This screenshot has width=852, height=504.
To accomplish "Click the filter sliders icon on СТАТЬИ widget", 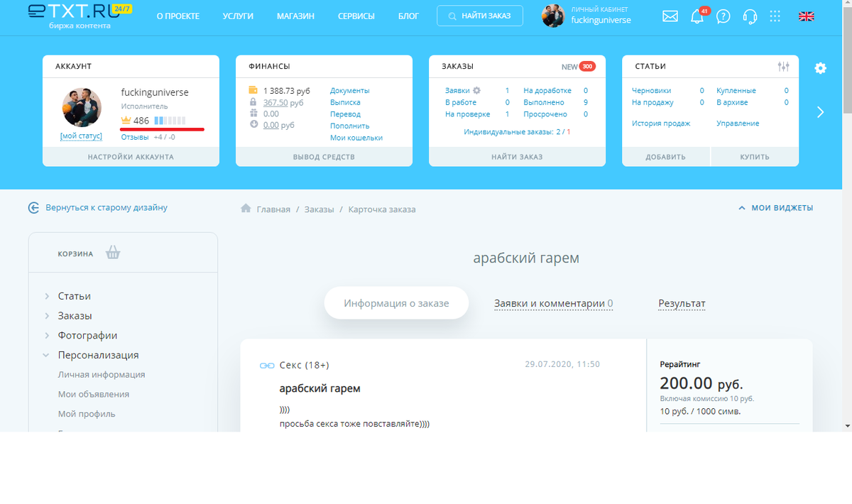I will point(784,65).
